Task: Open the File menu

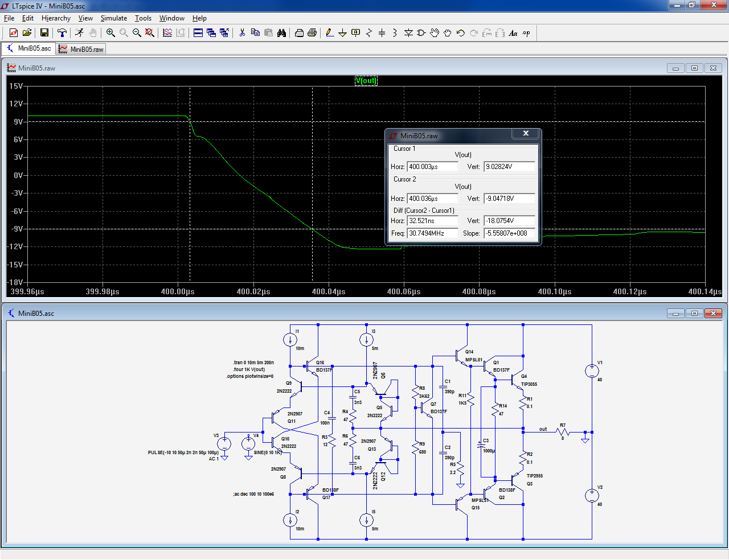Action: pyautogui.click(x=9, y=18)
